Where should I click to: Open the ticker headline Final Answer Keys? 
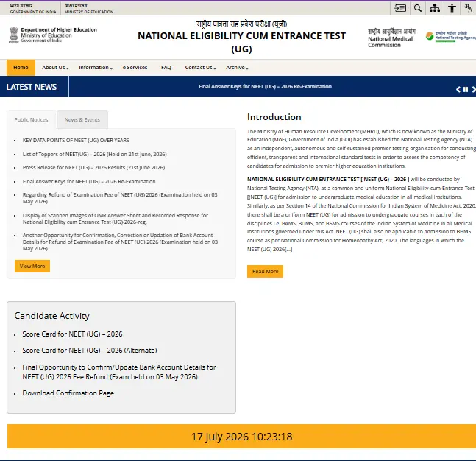265,87
